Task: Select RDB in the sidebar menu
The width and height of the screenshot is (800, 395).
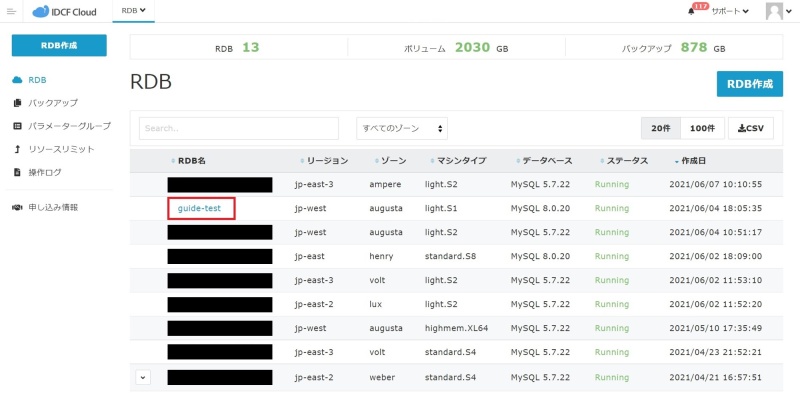Action: coord(37,80)
